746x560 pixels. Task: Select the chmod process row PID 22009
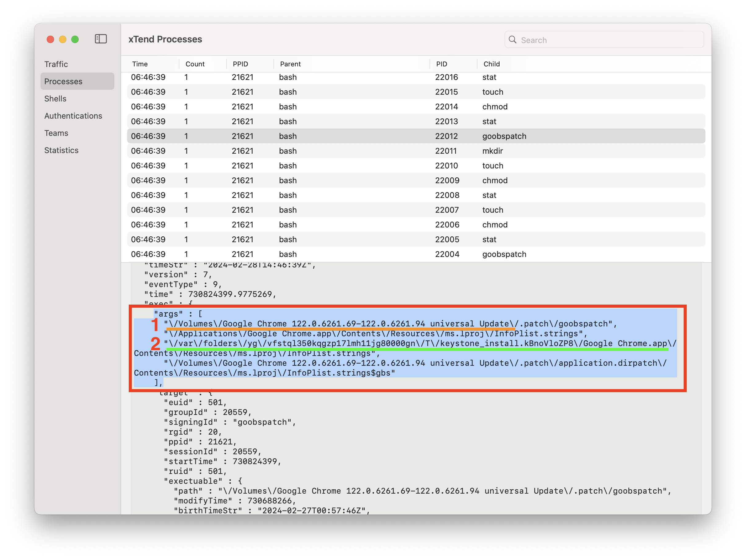pyautogui.click(x=415, y=180)
